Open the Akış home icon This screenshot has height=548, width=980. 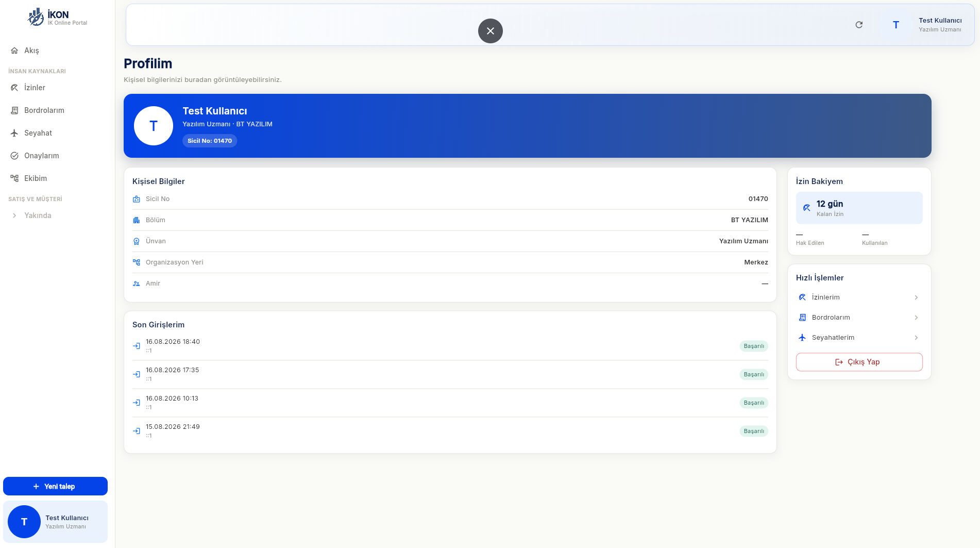click(x=14, y=51)
